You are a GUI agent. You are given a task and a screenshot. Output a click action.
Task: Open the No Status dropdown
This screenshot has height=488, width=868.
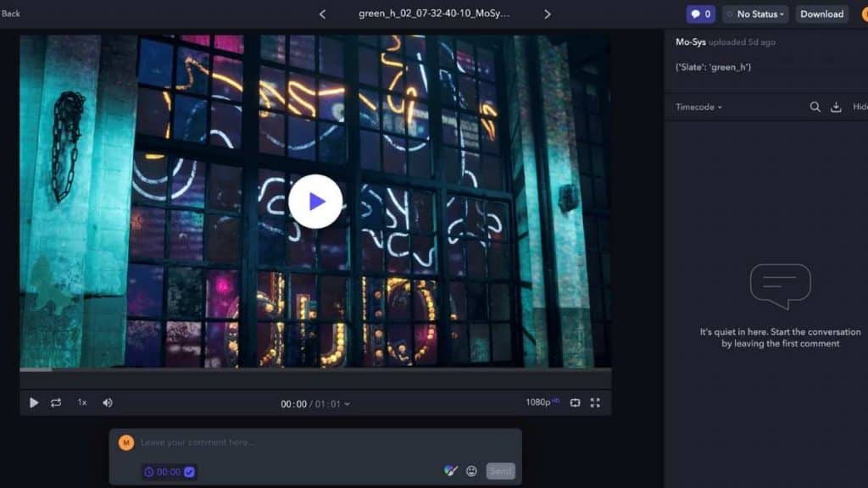pos(757,14)
